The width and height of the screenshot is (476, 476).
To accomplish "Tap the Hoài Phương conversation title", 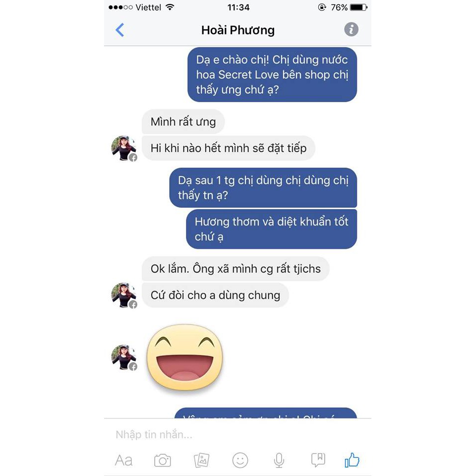I will click(238, 30).
